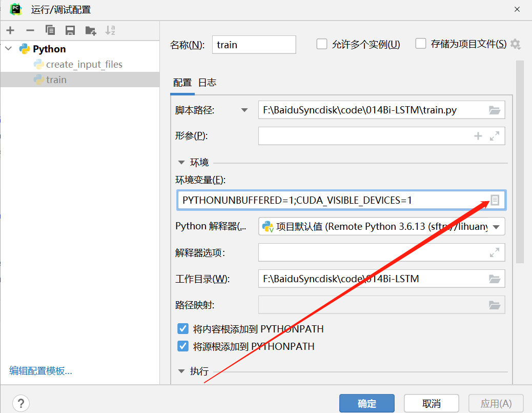Create a new configuration folder
532x413 pixels.
click(x=91, y=30)
